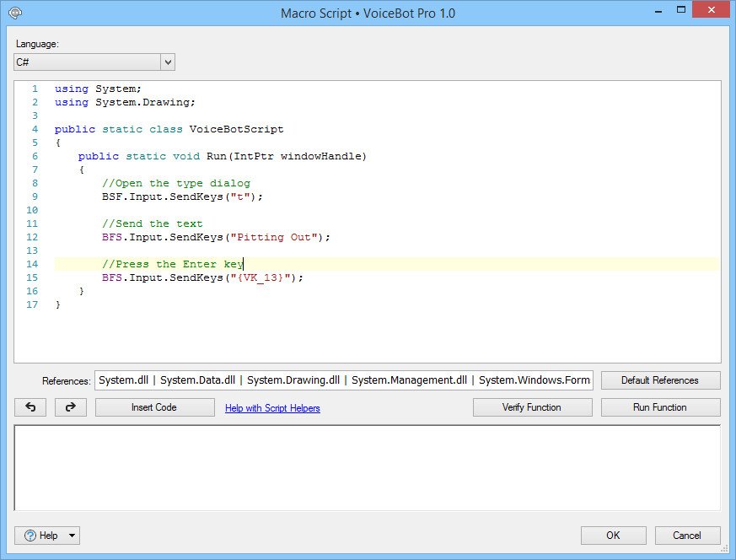Viewport: 736px width, 560px height.
Task: Click line number 9 in gutter
Action: [34, 197]
